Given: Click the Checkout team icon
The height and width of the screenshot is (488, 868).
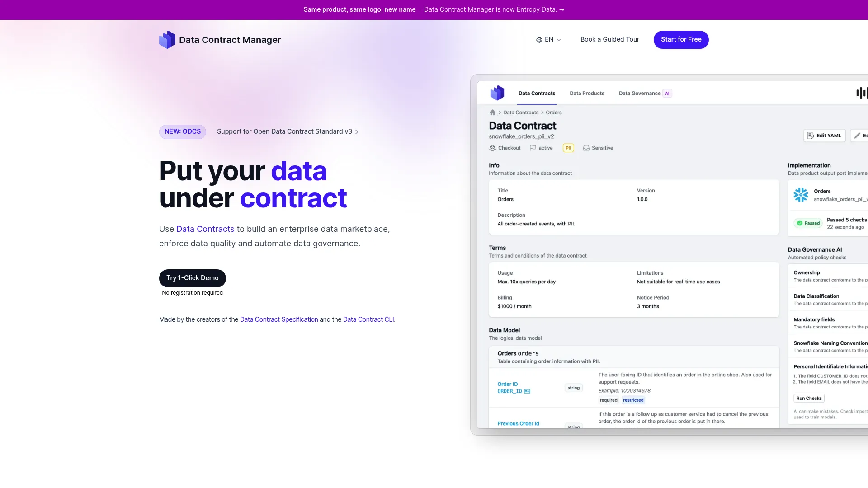Looking at the screenshot, I should 492,148.
